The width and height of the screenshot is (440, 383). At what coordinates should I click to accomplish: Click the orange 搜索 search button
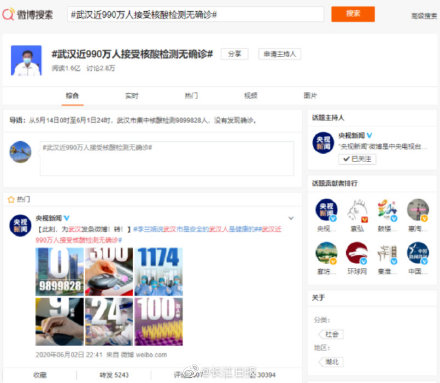353,14
